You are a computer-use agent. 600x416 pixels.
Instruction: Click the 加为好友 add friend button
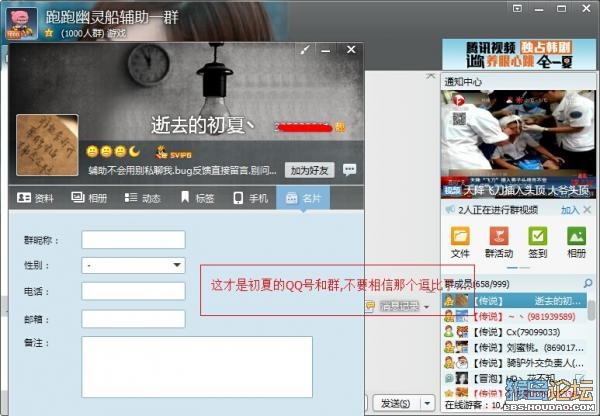(309, 170)
